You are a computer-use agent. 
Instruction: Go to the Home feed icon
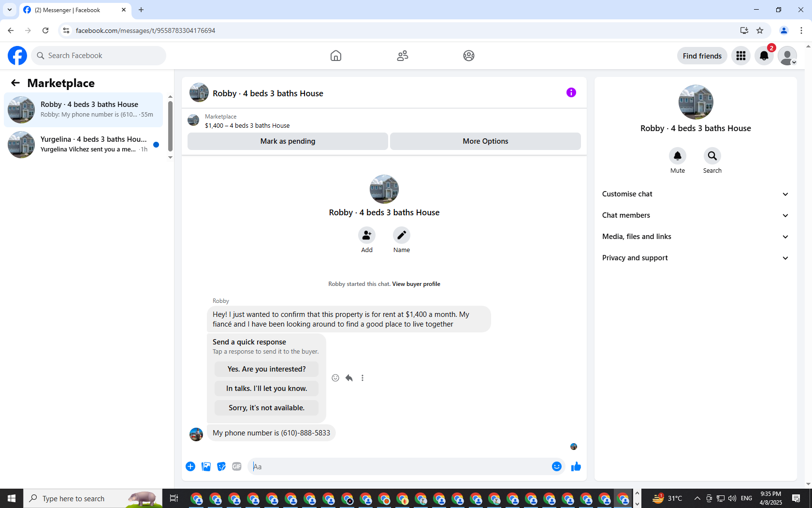(x=336, y=56)
